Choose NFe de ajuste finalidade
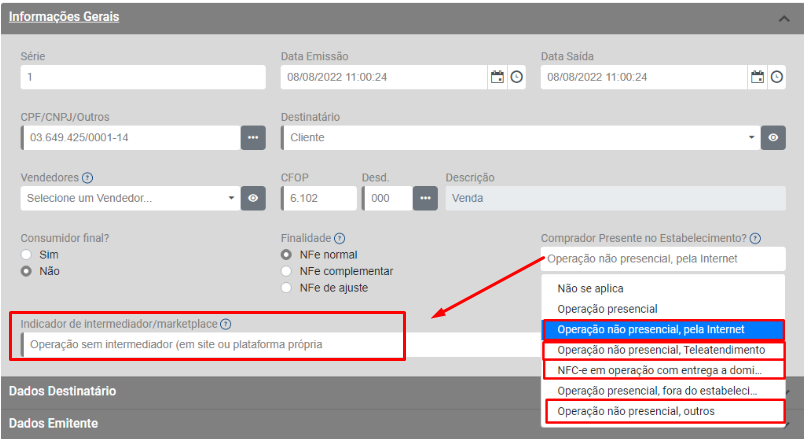 point(286,287)
